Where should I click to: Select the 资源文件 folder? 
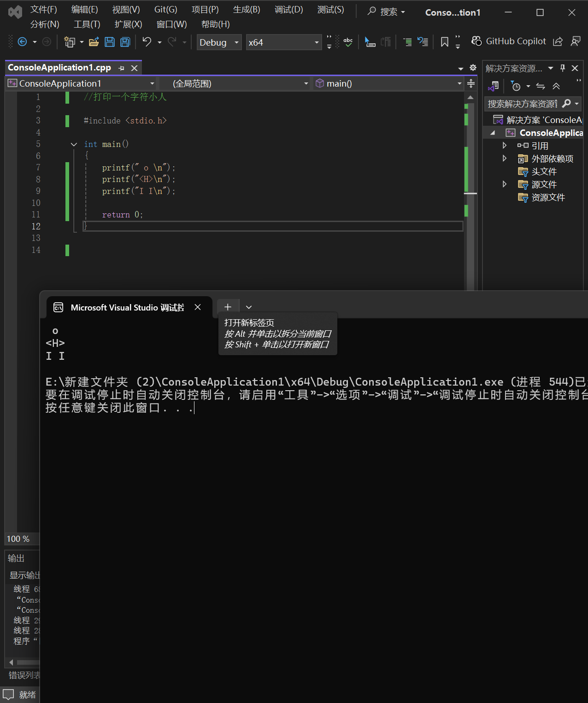coord(541,197)
